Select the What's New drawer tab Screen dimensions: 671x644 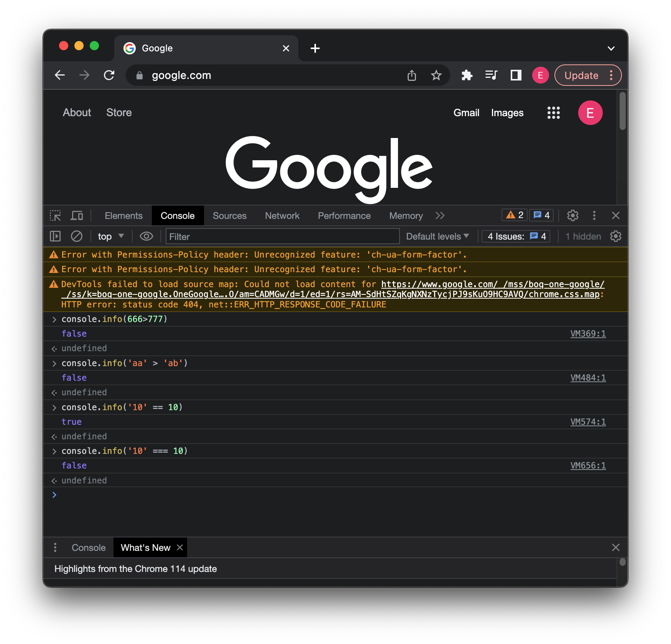(x=145, y=547)
